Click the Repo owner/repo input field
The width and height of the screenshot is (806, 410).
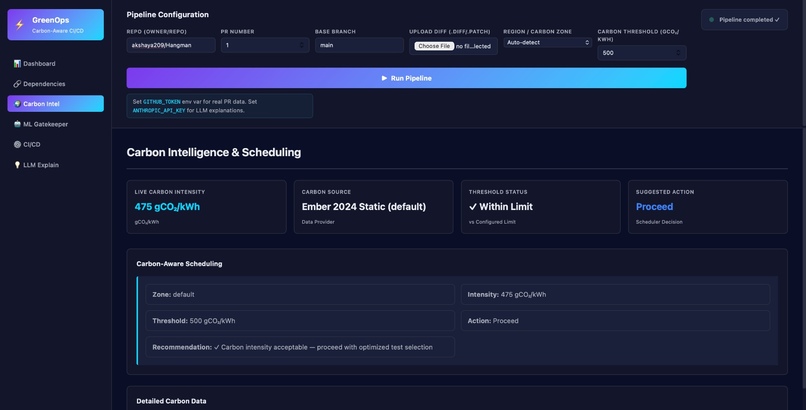[x=171, y=45]
